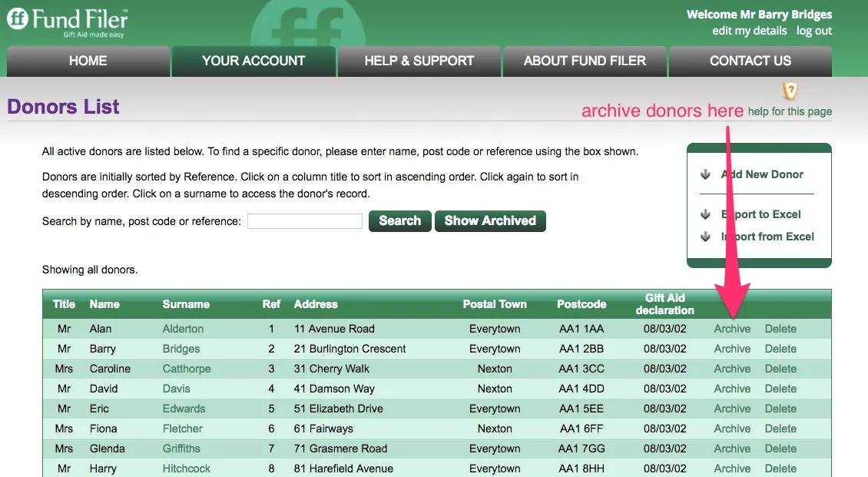Archive donor Harry Hitchcock

coord(732,468)
